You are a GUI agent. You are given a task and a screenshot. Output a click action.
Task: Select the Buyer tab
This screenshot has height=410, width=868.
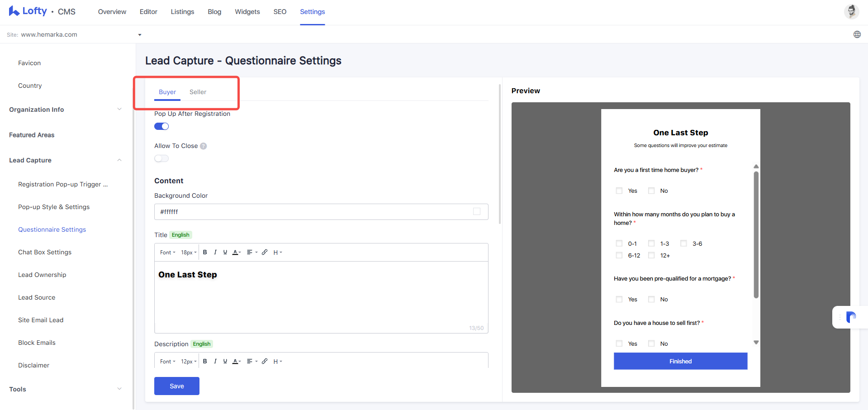tap(167, 92)
